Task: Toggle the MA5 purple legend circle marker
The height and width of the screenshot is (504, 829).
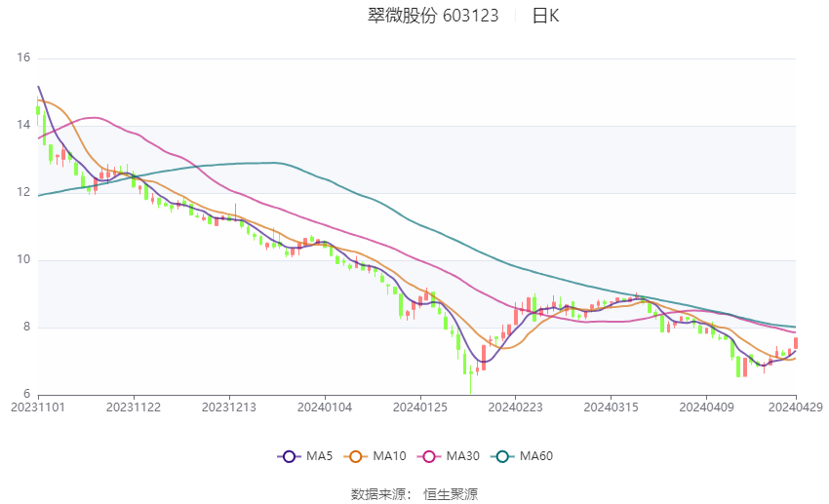Action: 289,456
